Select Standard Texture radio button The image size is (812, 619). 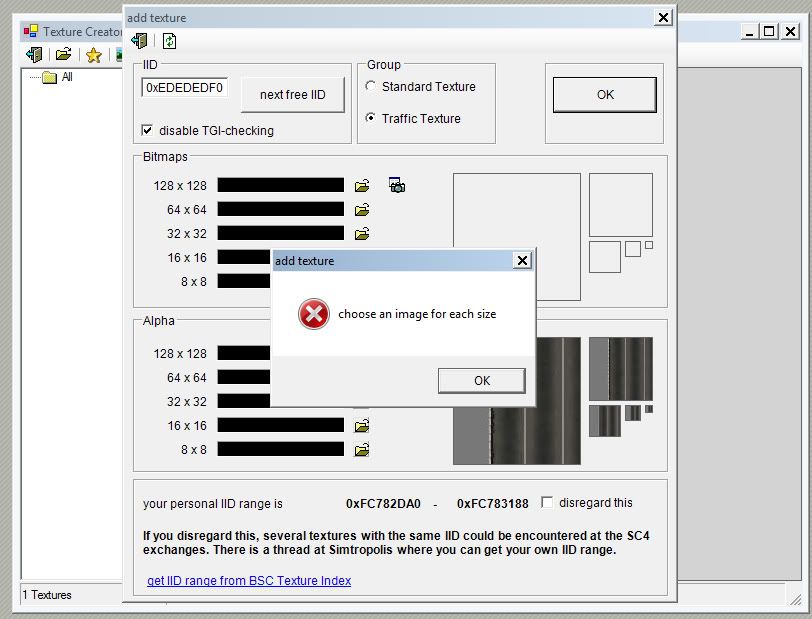point(370,86)
